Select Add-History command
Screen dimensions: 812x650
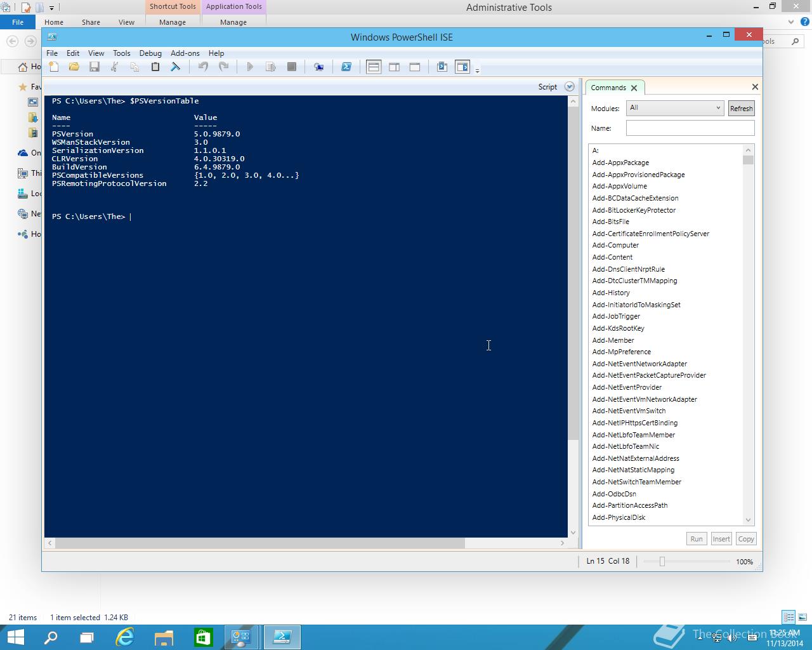coord(611,293)
